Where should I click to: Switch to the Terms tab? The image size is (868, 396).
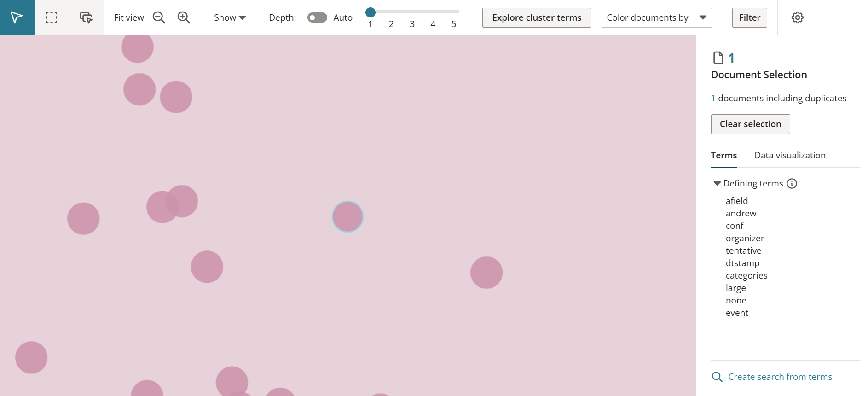pyautogui.click(x=724, y=156)
